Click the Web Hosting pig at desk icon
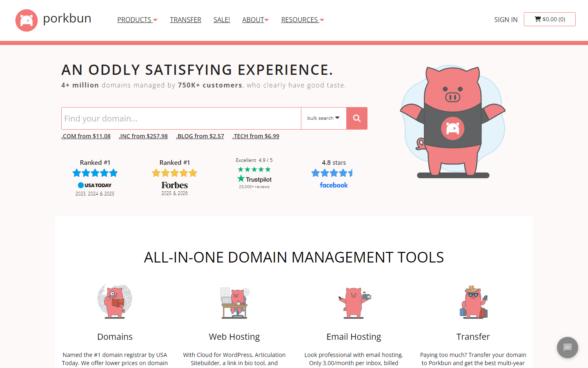Screen dimensions: 588x368 point(235,303)
